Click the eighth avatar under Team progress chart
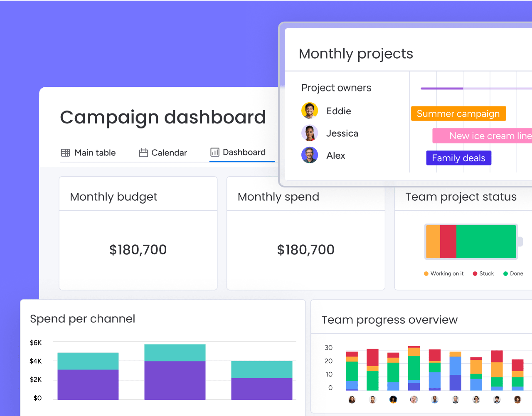The height and width of the screenshot is (416, 532). 497,399
